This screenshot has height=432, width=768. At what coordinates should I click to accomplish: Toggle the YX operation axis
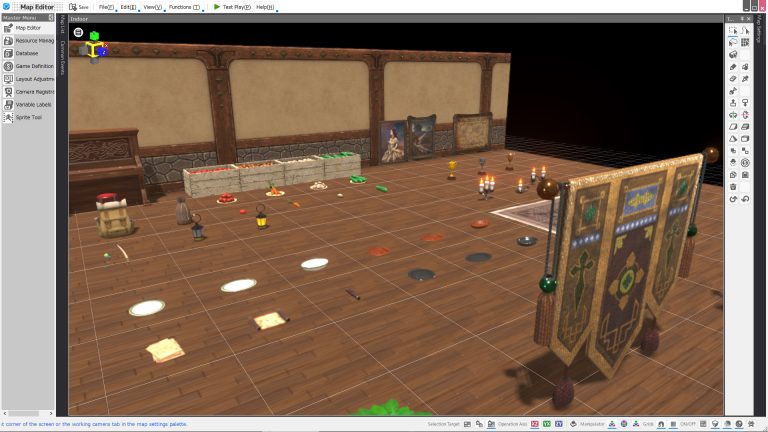(547, 425)
